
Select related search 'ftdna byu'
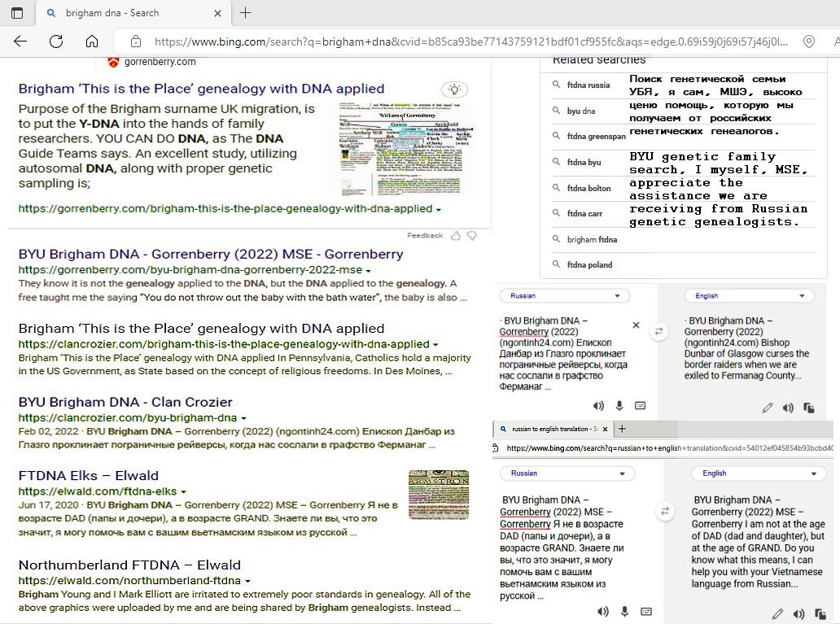point(584,162)
